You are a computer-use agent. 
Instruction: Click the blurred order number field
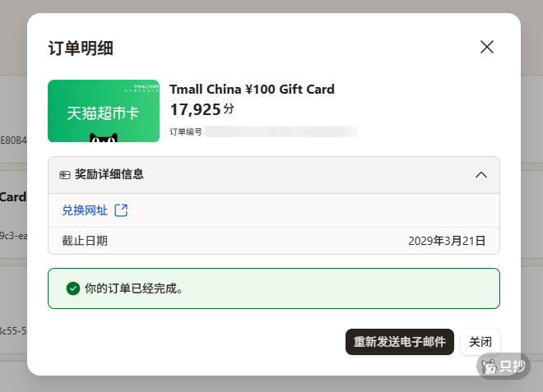(281, 131)
